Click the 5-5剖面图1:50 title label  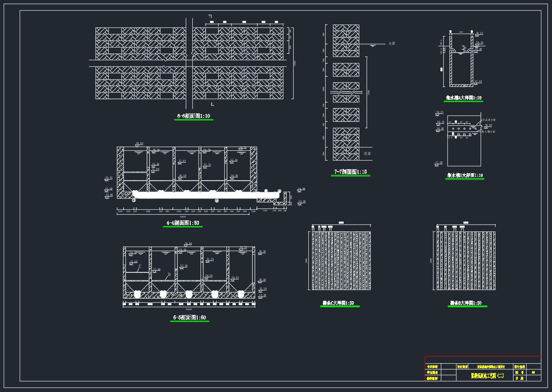pyautogui.click(x=189, y=318)
